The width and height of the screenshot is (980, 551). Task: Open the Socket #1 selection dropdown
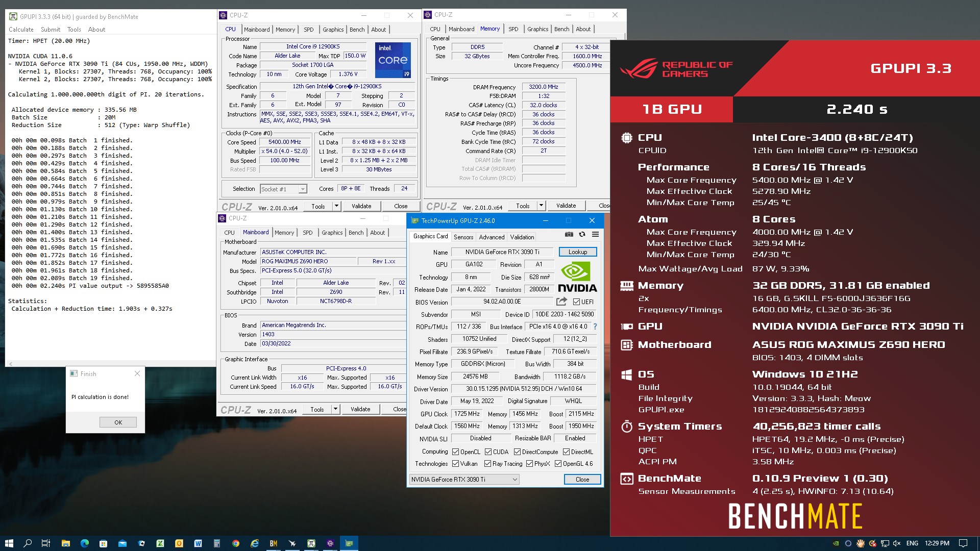283,189
